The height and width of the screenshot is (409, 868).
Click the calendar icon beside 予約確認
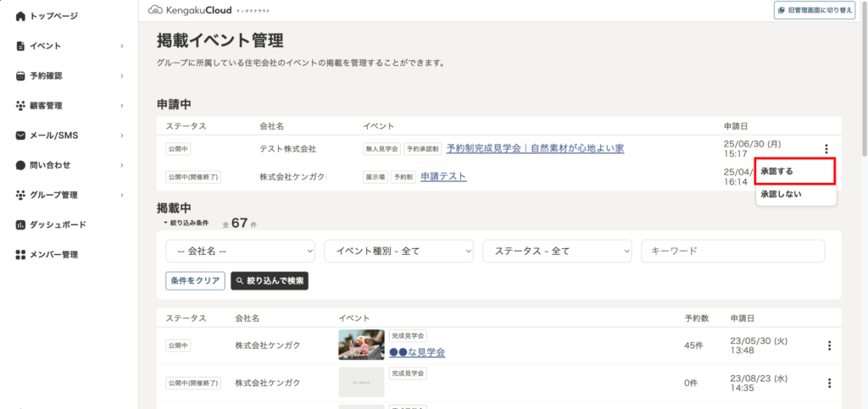coord(21,76)
